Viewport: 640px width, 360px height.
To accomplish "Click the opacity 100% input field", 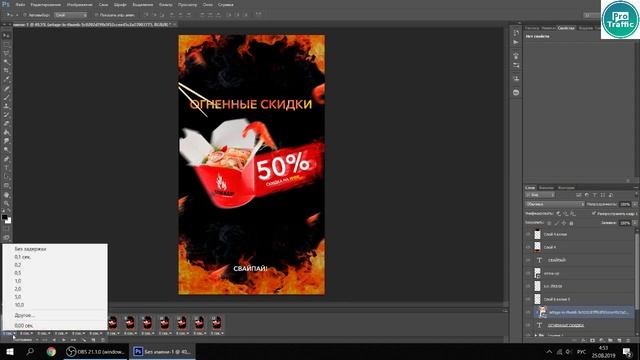I will point(625,204).
